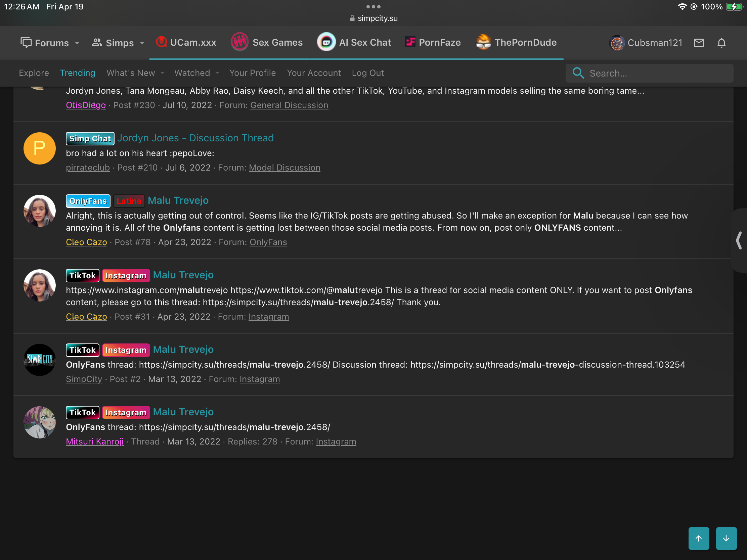The width and height of the screenshot is (747, 560).
Task: Open Jordyn Jones - Discussion Thread link
Action: click(195, 138)
